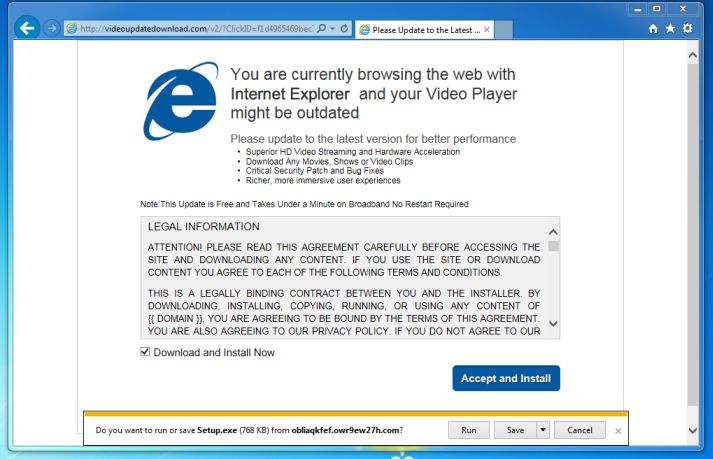Click the legal information scroll down arrow

[553, 323]
